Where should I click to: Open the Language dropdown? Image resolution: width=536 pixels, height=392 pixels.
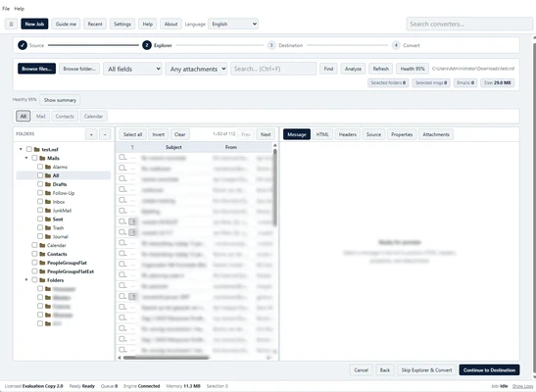click(233, 24)
